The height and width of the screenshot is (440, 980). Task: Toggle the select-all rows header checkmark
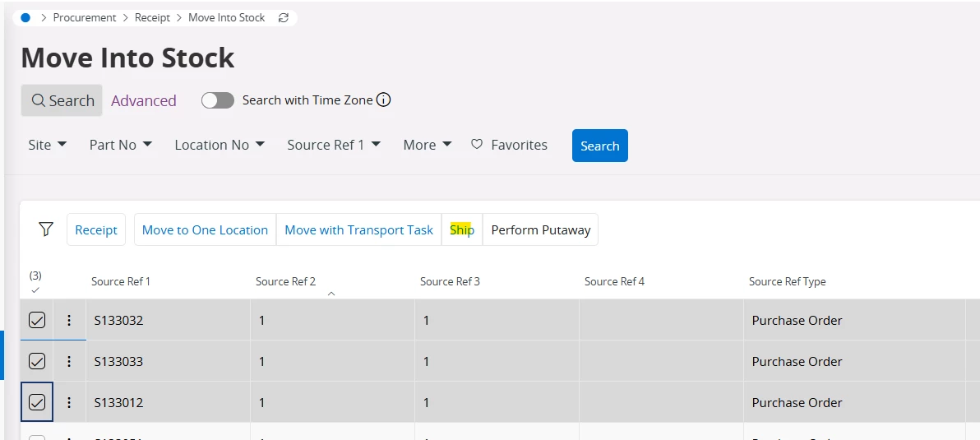pos(35,289)
